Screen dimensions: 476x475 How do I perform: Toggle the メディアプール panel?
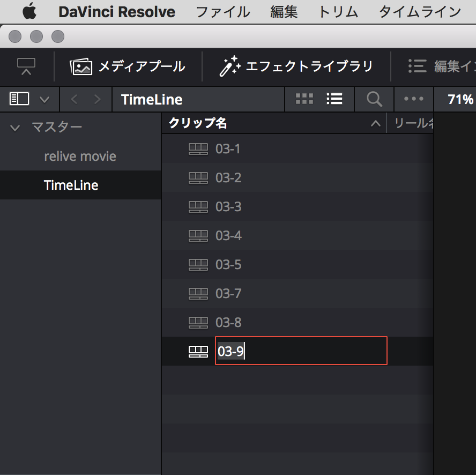tap(128, 66)
